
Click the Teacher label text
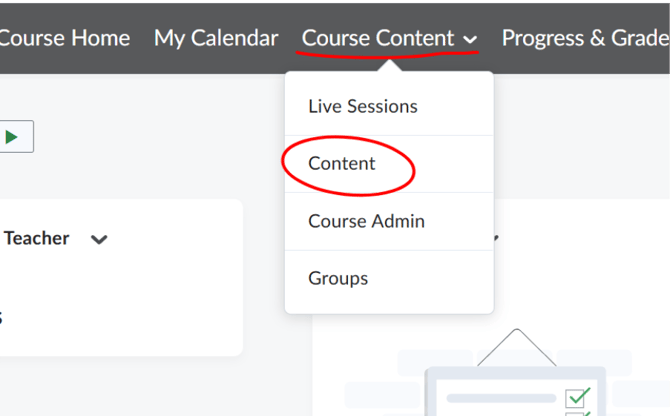pyautogui.click(x=37, y=238)
